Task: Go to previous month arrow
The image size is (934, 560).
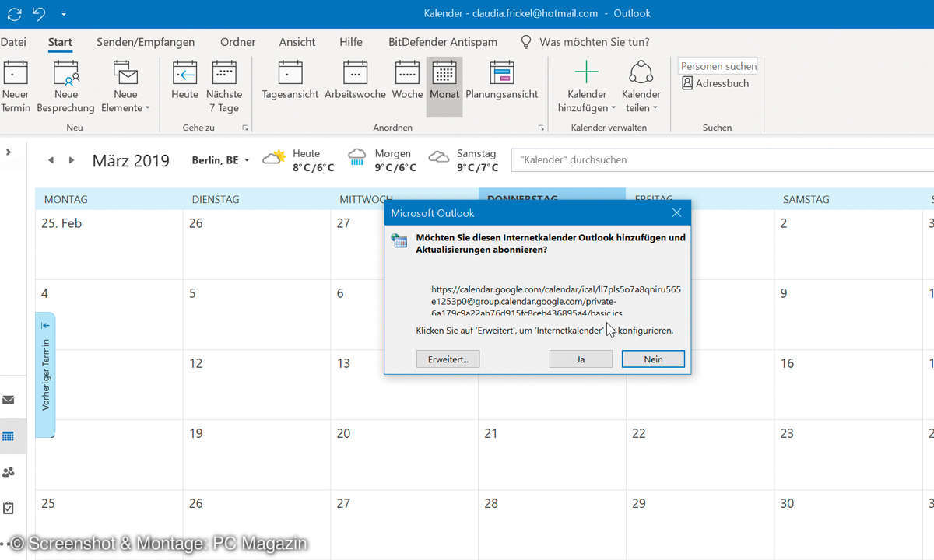Action: 51,160
